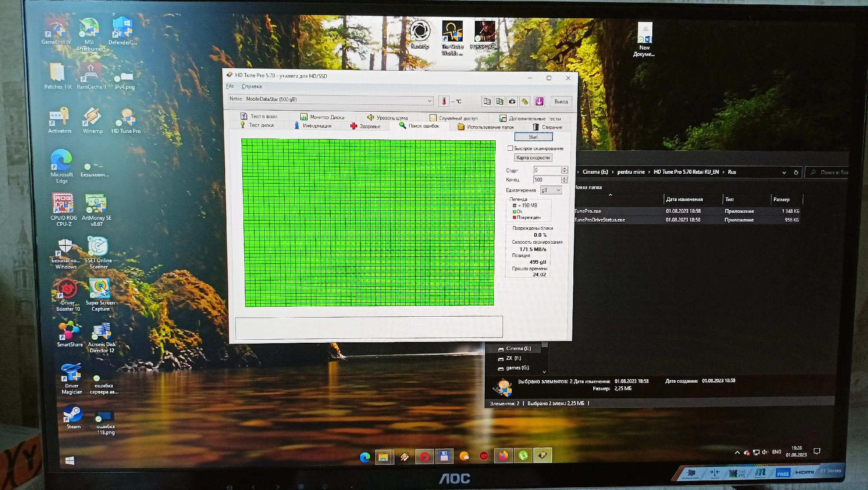The image size is (868, 490).
Task: Increase the Конец value with spinner
Action: [564, 178]
